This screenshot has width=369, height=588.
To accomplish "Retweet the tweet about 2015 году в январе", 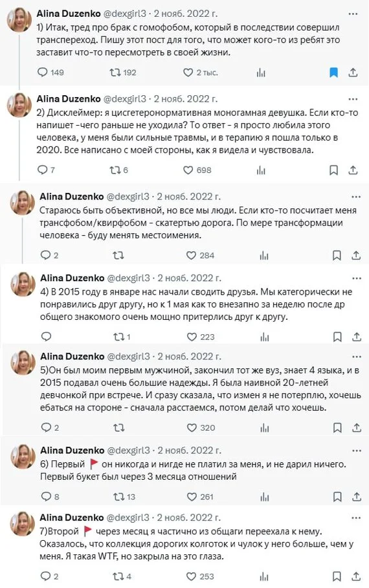I will click(118, 337).
